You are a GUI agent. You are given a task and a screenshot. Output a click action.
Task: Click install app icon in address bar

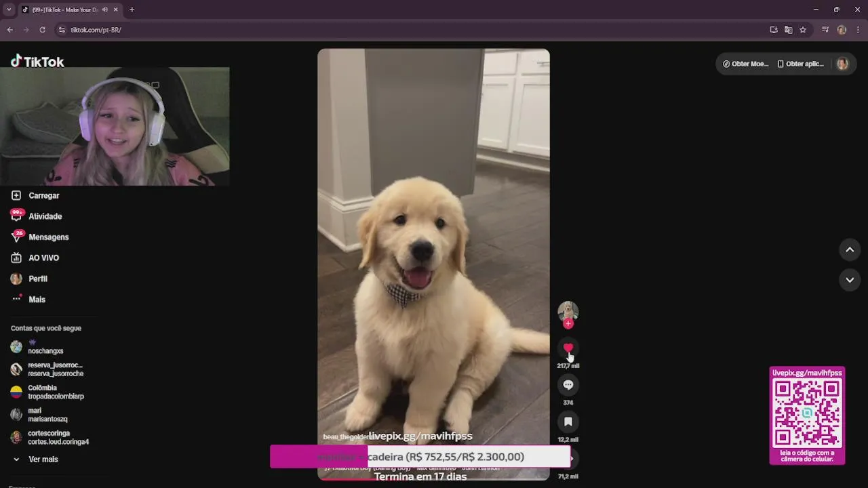point(774,30)
